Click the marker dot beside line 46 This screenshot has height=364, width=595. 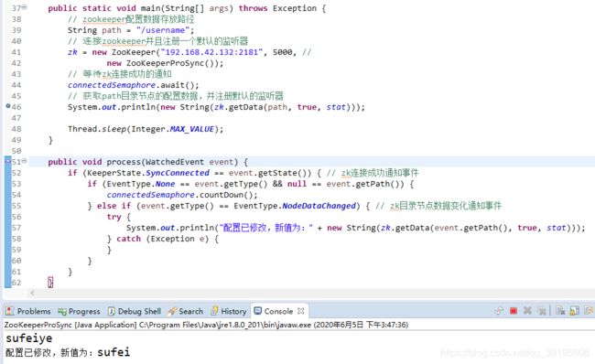8,106
